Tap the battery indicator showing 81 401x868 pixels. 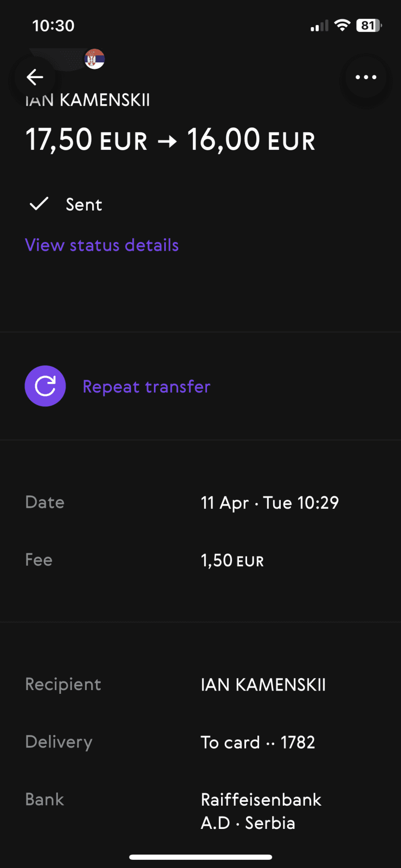(368, 25)
